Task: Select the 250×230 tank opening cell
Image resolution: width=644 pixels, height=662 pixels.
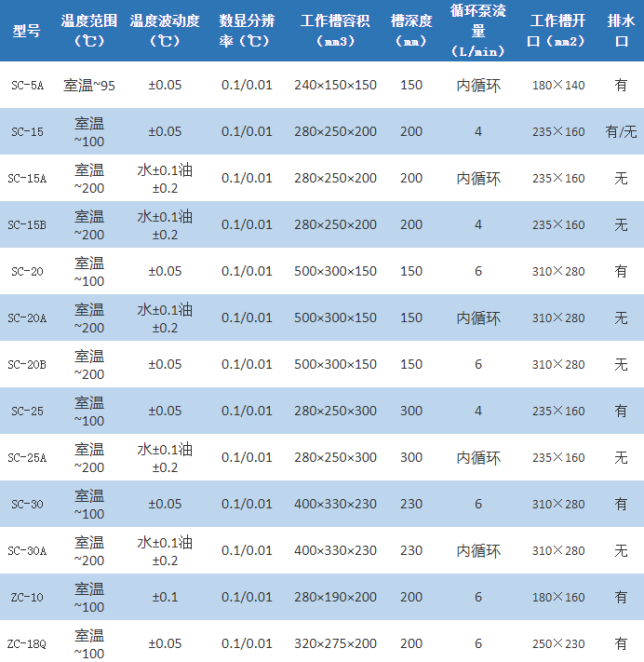Action: 558,644
